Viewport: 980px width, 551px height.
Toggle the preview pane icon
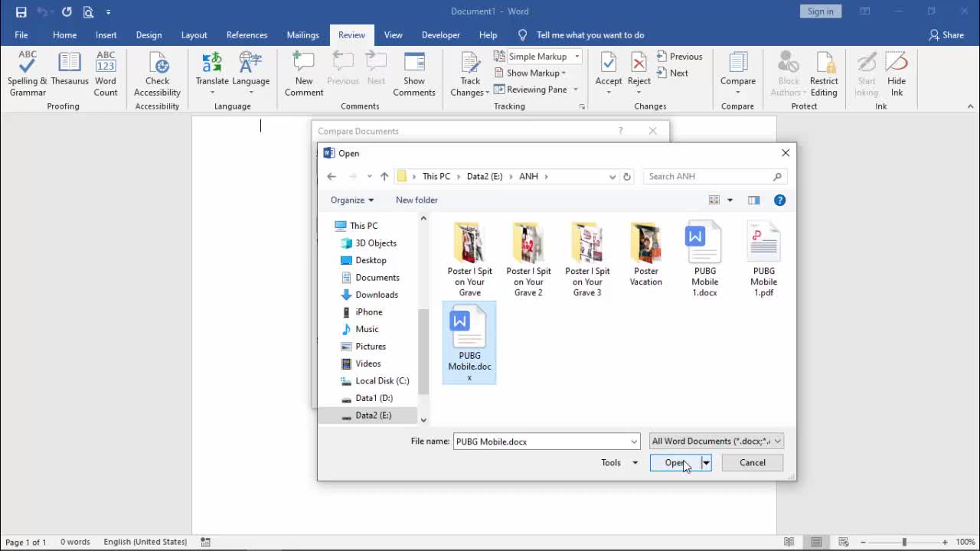[x=754, y=201]
